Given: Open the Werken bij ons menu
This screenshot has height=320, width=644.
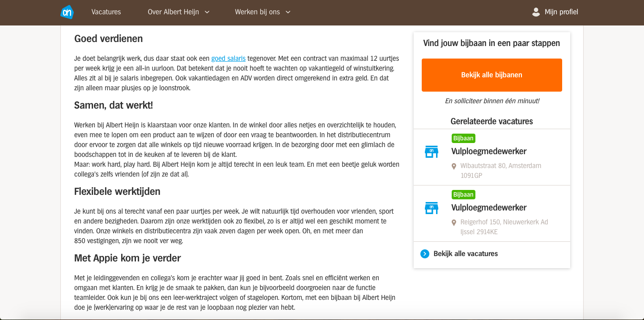Looking at the screenshot, I should coord(258,12).
